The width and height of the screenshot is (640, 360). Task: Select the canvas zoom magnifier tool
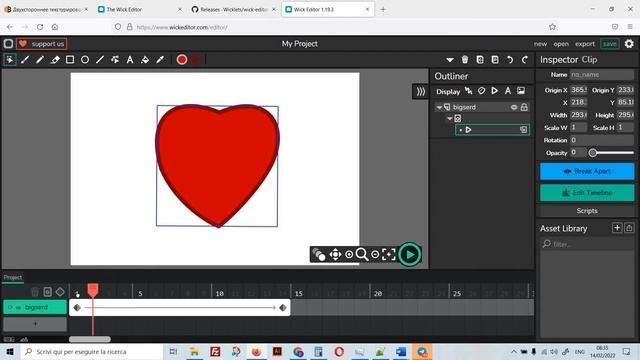coord(362,255)
